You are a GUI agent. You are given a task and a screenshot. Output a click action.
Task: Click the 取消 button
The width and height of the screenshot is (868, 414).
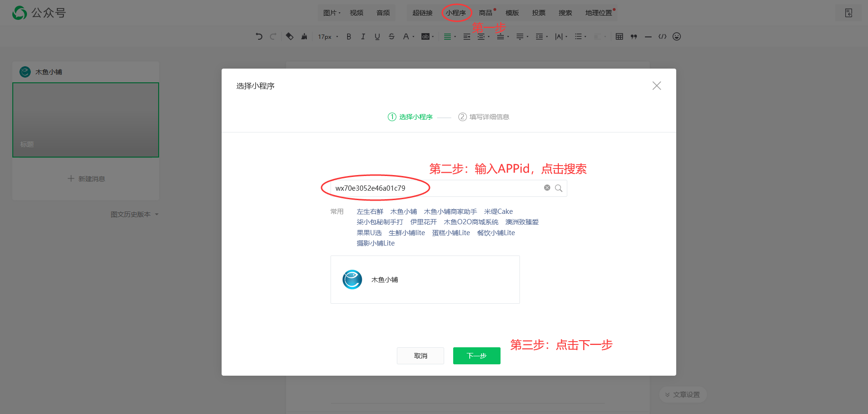pos(421,356)
